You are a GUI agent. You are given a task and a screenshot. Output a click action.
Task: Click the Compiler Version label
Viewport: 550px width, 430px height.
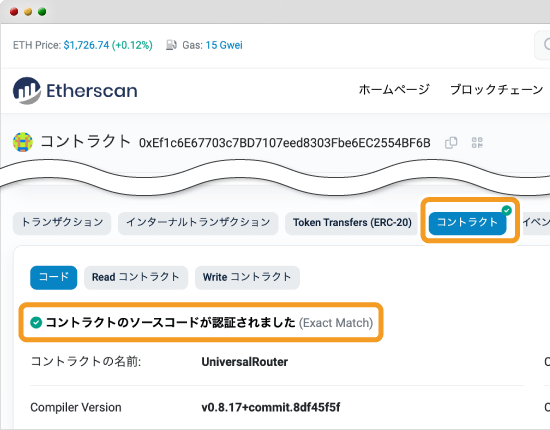[76, 407]
